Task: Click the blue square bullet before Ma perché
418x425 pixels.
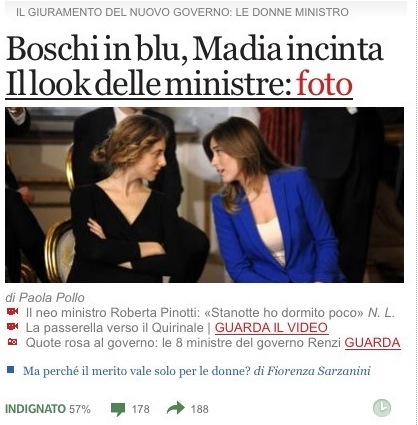Action: [x=11, y=369]
